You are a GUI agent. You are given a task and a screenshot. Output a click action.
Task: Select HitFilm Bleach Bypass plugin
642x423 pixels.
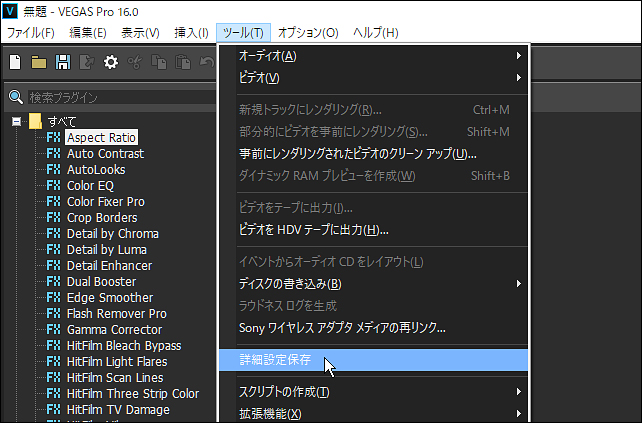click(124, 345)
